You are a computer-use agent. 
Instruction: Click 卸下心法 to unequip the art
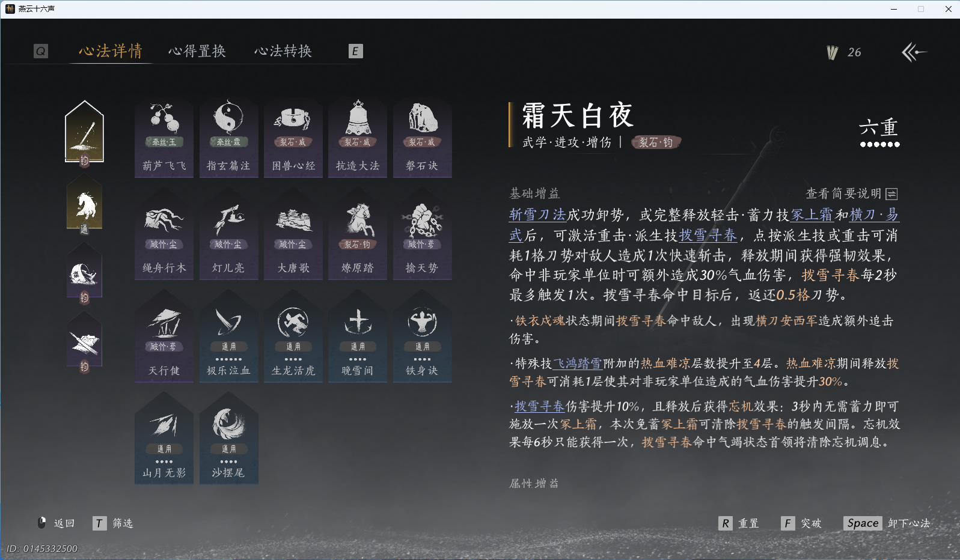(x=887, y=523)
